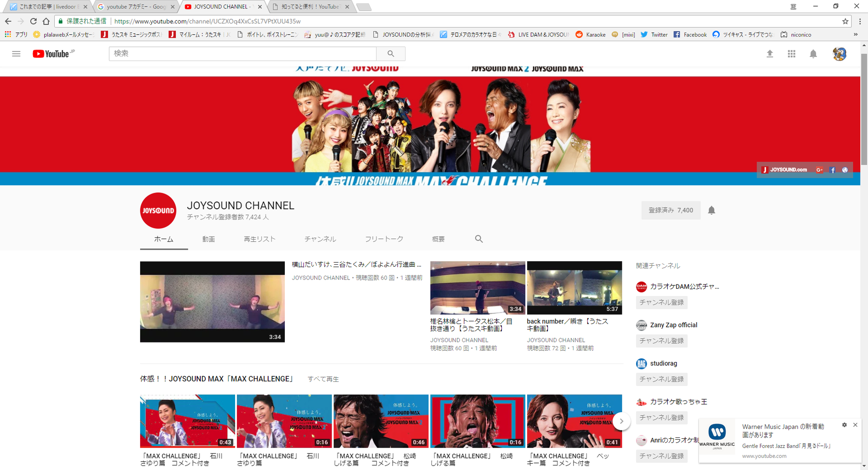Switch to the Google search tab
This screenshot has width=868, height=470.
coord(135,7)
